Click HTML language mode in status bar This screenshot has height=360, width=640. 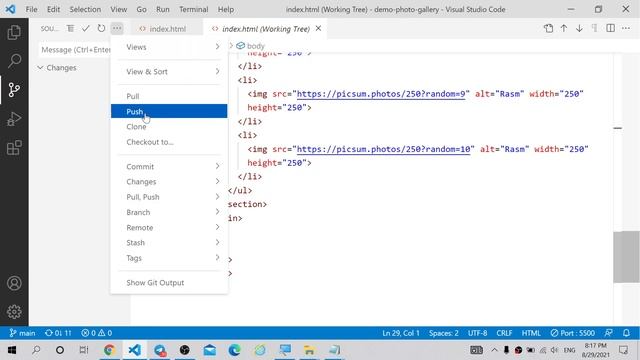(531, 333)
